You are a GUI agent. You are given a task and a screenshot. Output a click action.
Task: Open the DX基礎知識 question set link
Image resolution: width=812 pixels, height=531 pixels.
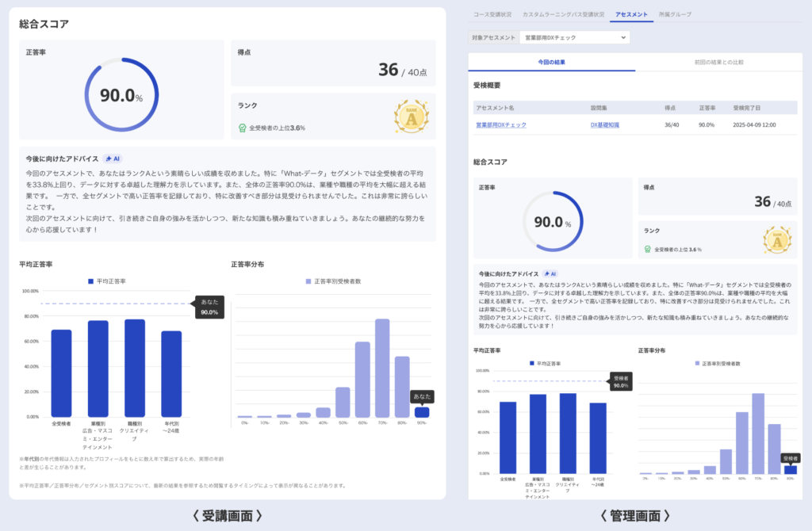tap(605, 124)
